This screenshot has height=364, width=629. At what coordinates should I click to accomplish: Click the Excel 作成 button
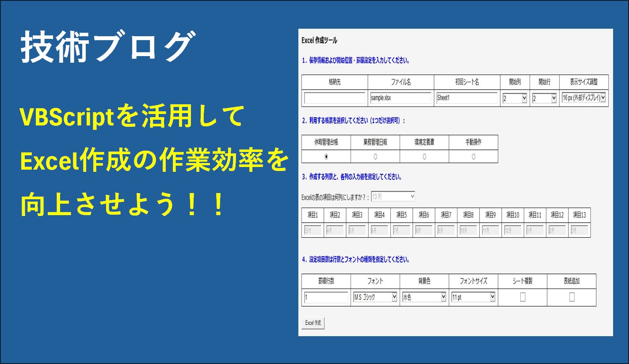[313, 323]
